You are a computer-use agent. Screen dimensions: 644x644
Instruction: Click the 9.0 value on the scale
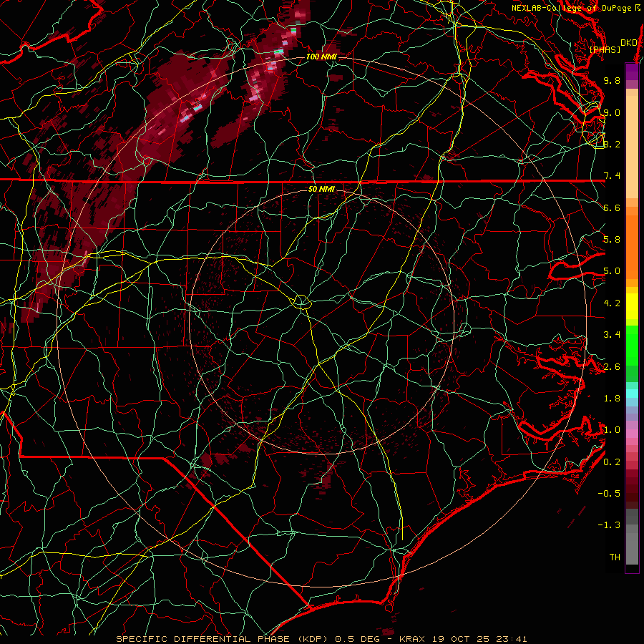click(x=612, y=112)
